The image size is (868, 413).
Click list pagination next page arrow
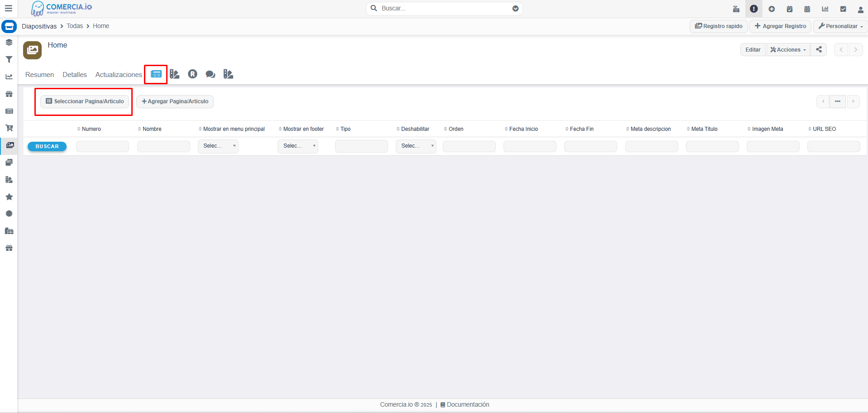853,101
